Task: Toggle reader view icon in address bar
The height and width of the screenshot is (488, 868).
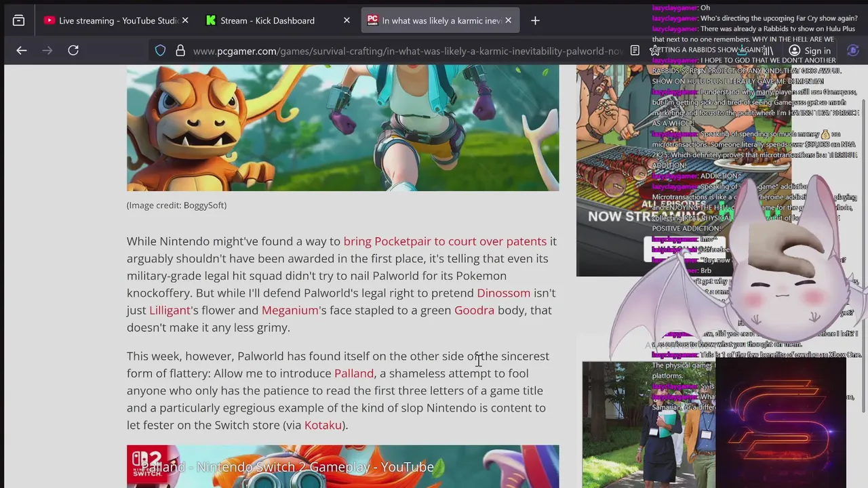Action: (x=635, y=51)
